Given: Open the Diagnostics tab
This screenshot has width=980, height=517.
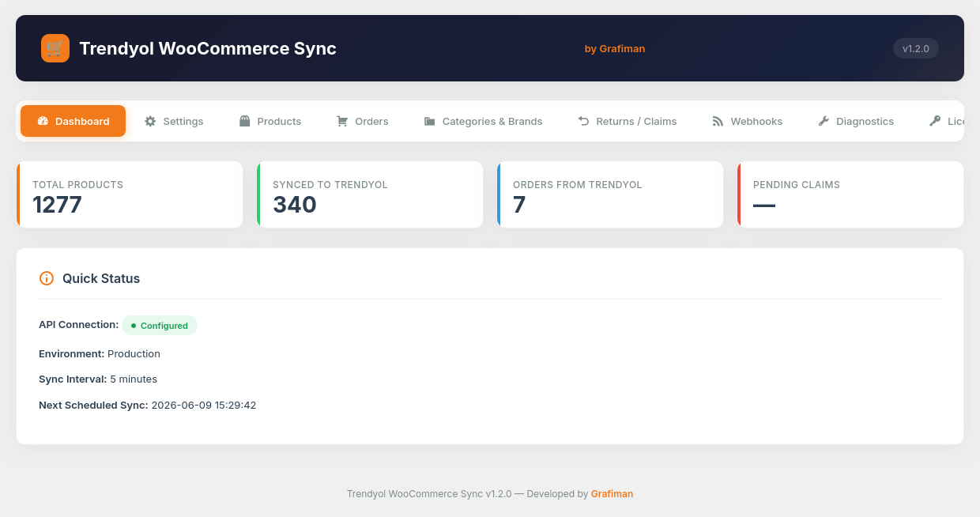Looking at the screenshot, I should point(856,121).
